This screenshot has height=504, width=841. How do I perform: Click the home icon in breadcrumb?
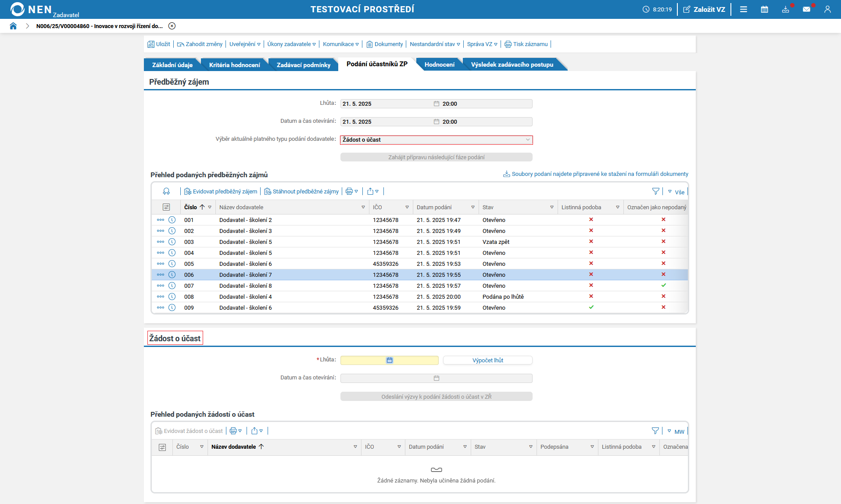click(13, 26)
